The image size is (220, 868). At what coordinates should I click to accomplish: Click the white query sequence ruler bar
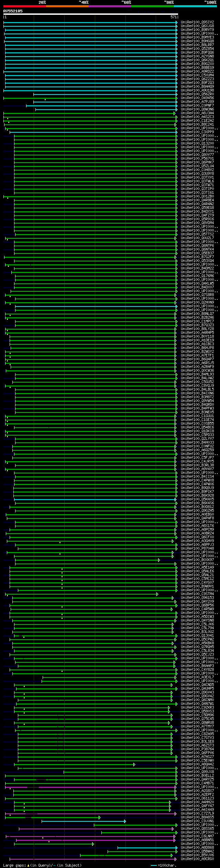[91, 14]
